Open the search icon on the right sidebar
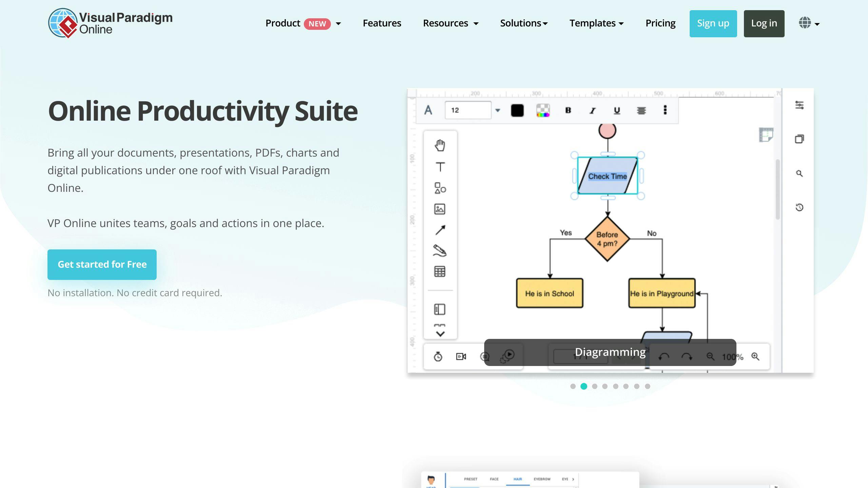868x488 pixels. tap(799, 174)
